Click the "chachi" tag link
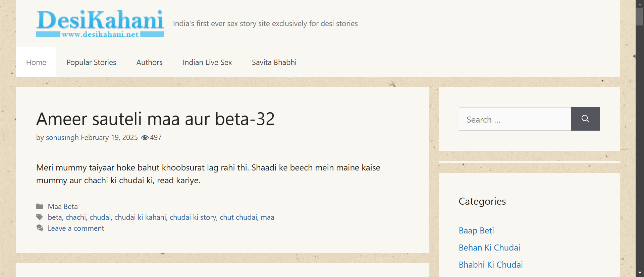The width and height of the screenshot is (644, 277). (75, 217)
